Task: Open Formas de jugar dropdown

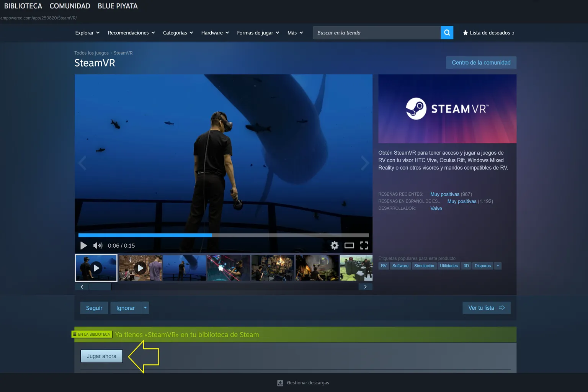Action: click(258, 33)
